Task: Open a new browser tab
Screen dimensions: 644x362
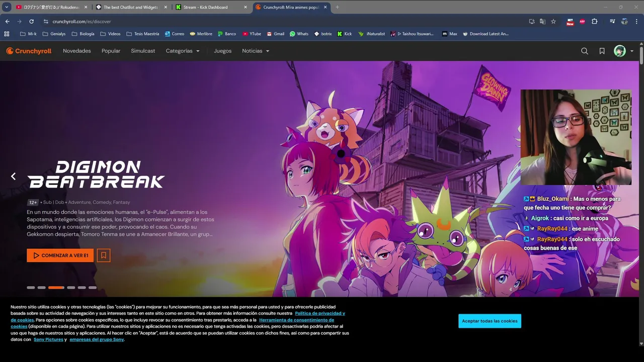Action: (337, 7)
